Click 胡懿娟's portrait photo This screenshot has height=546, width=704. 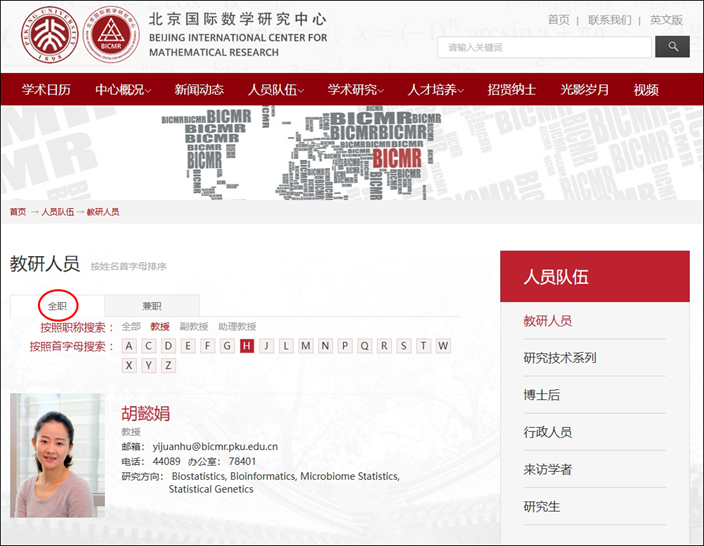click(x=57, y=455)
